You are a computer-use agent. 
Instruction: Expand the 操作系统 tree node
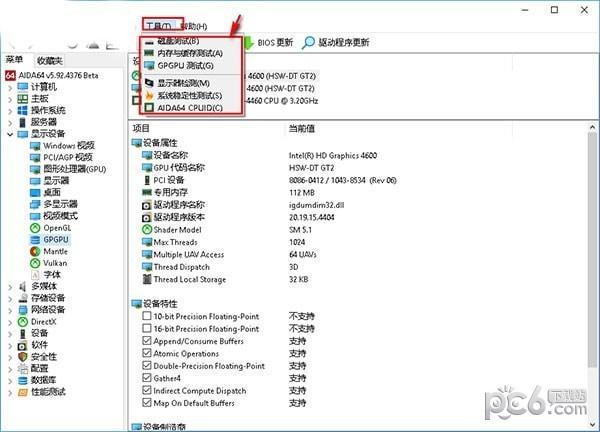point(10,111)
